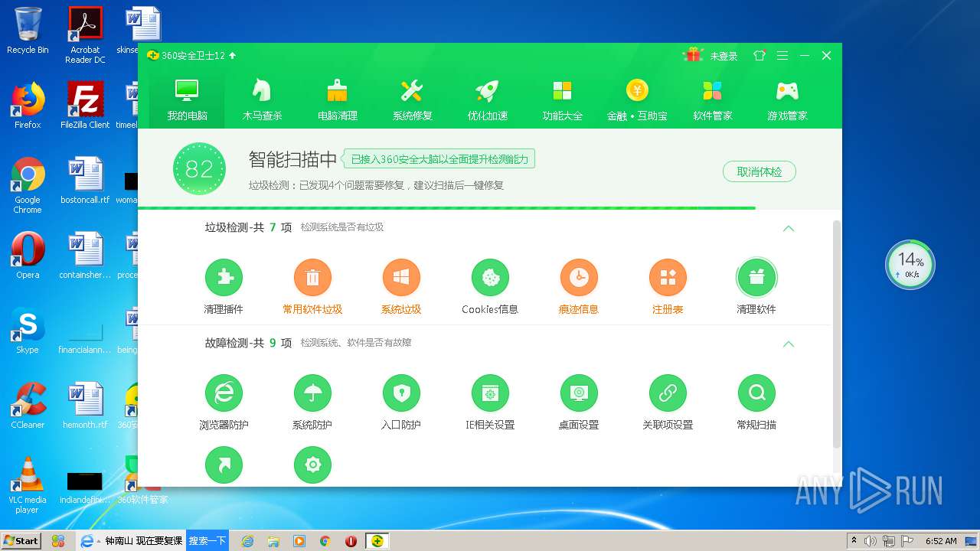
Task: Click the 82 health score circle
Action: [199, 168]
